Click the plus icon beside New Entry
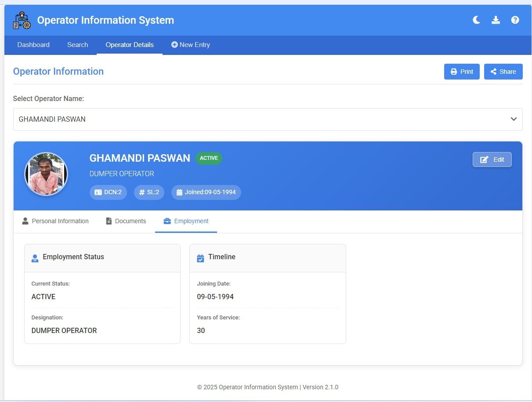Viewport: 532px width, 402px height. tap(174, 45)
